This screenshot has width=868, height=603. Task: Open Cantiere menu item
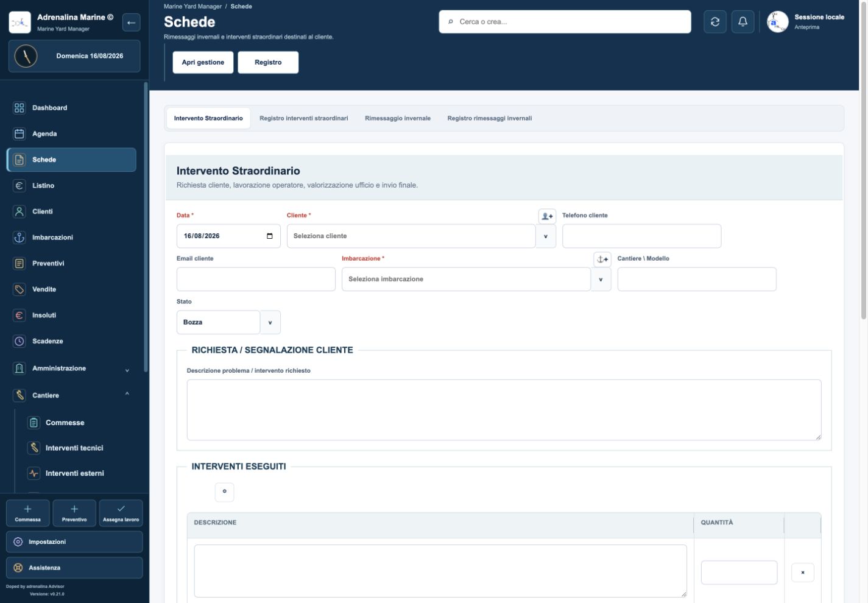(71, 395)
